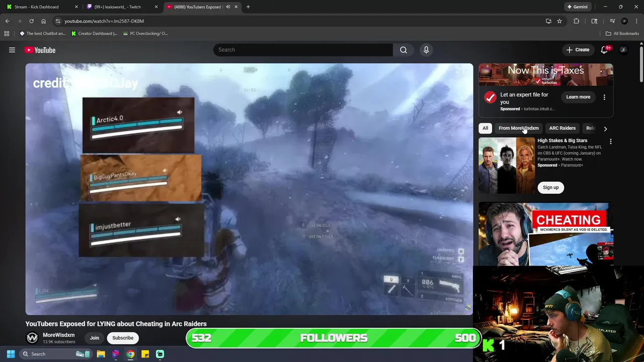Close the Twitch tab
Viewport: 644px width, 362px height.
pyautogui.click(x=156, y=7)
